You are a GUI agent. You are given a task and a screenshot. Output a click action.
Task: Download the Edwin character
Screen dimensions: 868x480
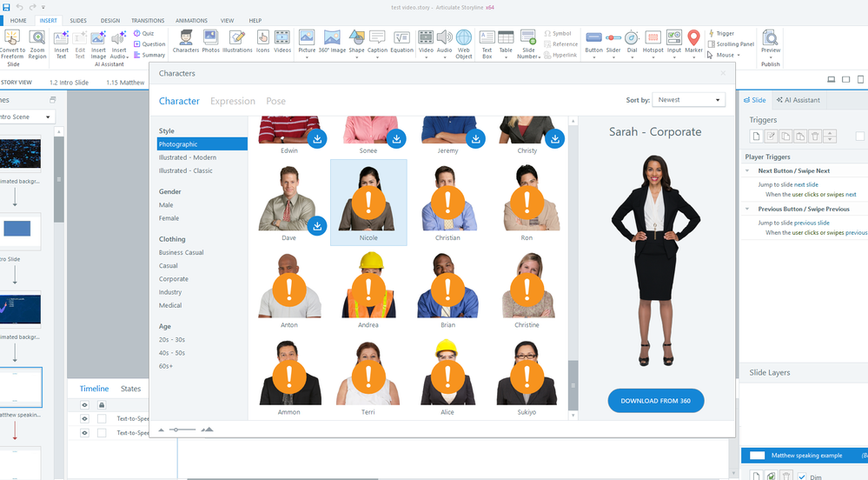coord(317,138)
